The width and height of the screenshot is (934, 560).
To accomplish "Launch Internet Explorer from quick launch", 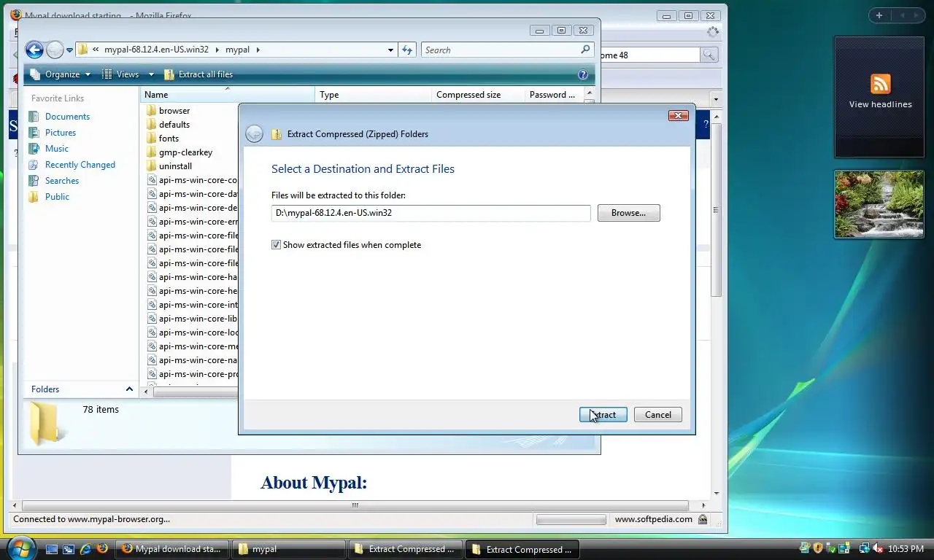I will pyautogui.click(x=85, y=549).
